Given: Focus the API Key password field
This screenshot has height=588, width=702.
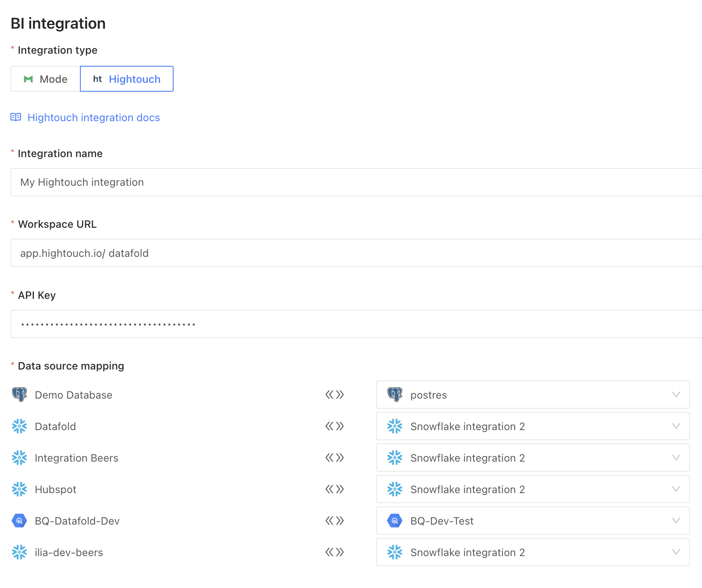Looking at the screenshot, I should 356,324.
